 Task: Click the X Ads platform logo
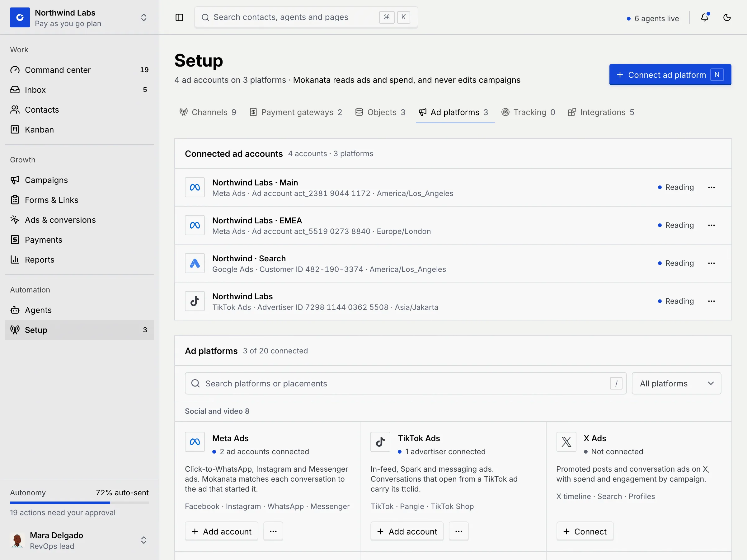coord(566,441)
